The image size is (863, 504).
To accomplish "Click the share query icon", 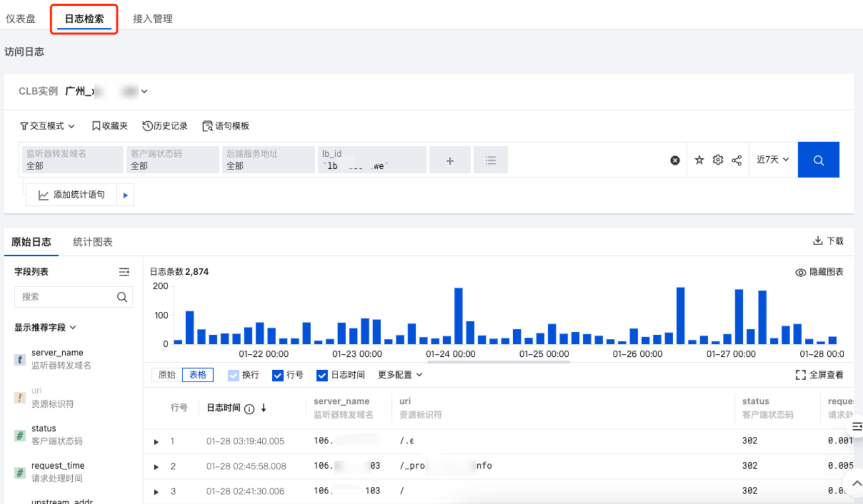I will (x=736, y=160).
